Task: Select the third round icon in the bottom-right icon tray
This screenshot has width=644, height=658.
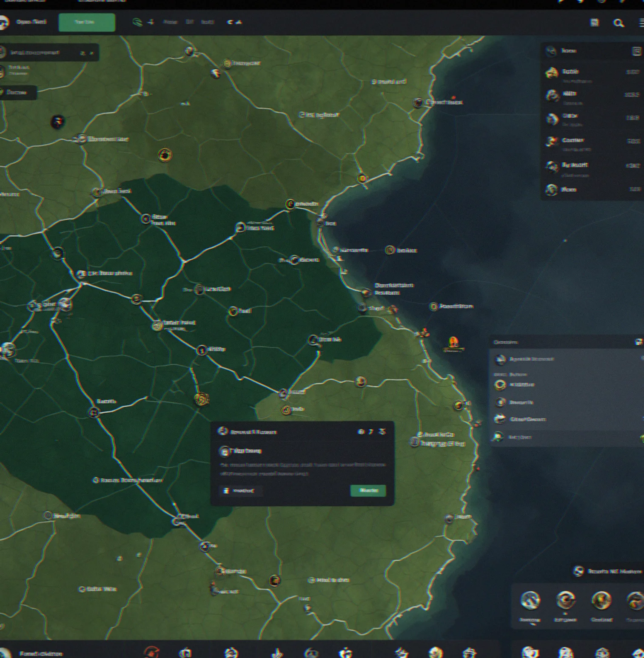Action: tap(601, 601)
